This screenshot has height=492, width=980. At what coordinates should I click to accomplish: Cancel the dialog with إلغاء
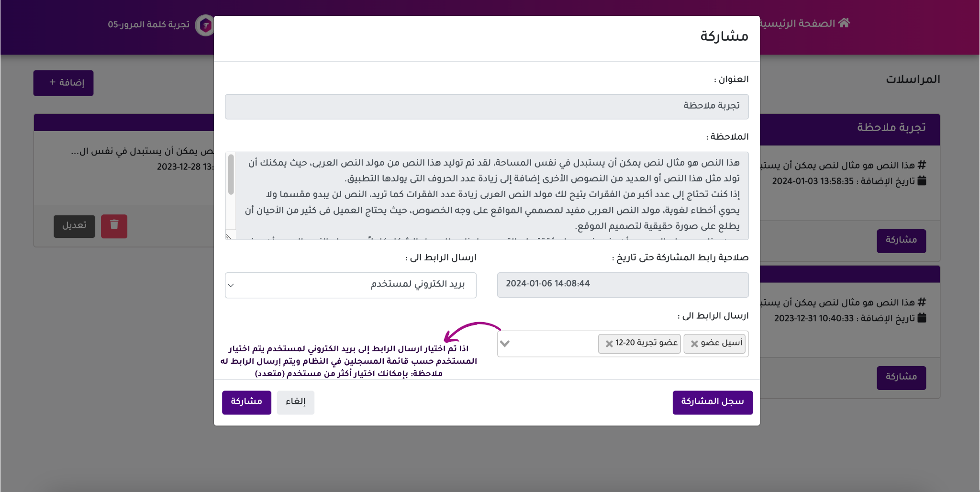click(295, 402)
